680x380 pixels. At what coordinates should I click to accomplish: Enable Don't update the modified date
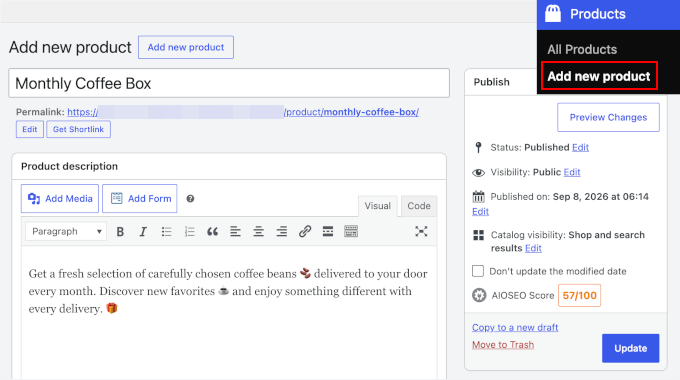click(x=477, y=271)
